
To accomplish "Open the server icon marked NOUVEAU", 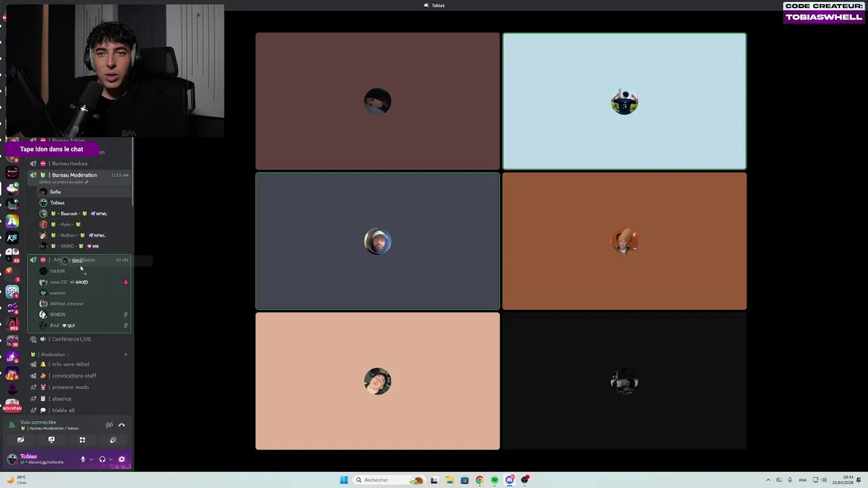I will (12, 405).
